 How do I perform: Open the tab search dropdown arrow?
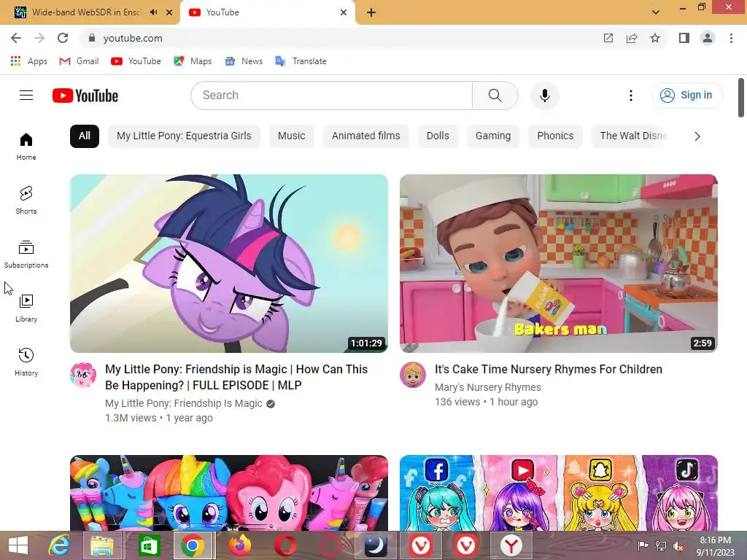click(656, 12)
